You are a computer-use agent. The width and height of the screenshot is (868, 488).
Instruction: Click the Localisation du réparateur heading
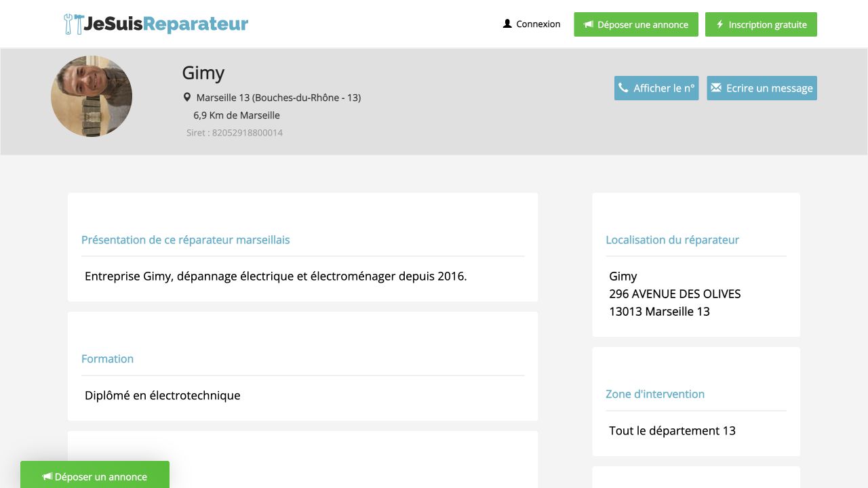coord(672,240)
